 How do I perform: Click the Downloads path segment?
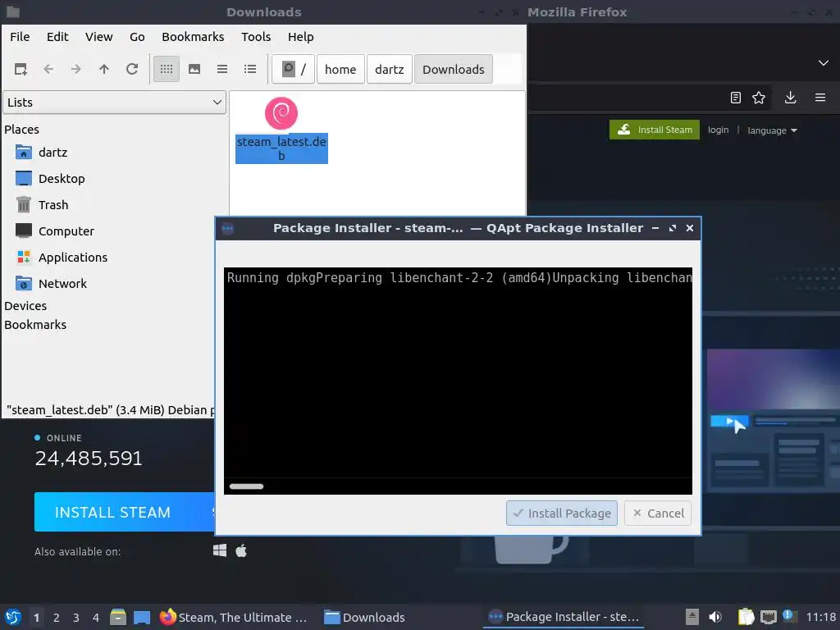pos(453,69)
